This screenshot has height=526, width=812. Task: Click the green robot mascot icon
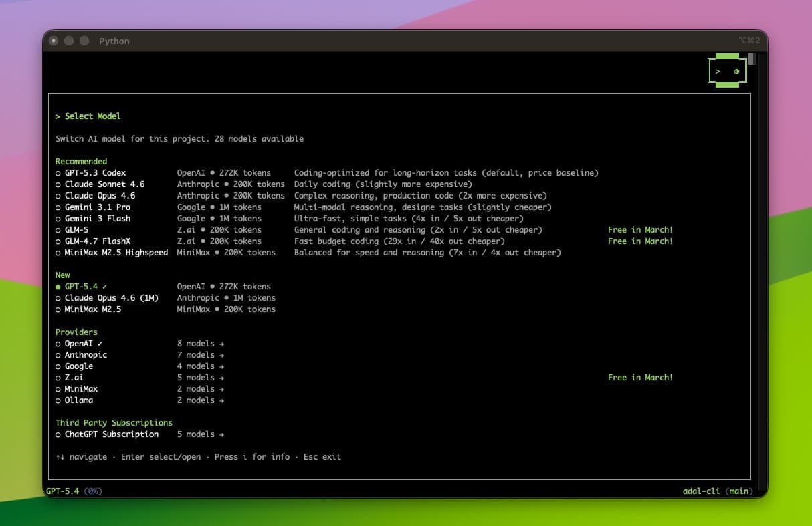tap(727, 71)
